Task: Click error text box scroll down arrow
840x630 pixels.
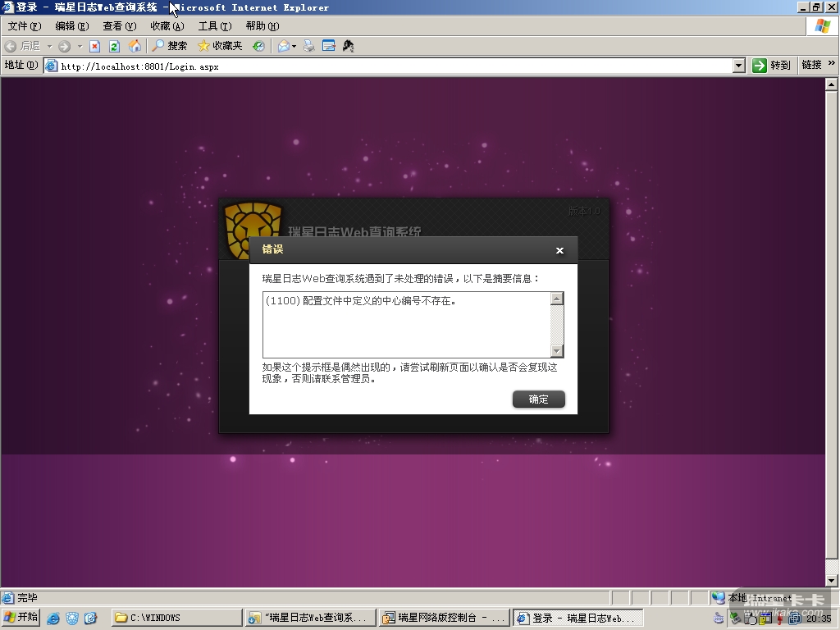Action: [x=557, y=351]
